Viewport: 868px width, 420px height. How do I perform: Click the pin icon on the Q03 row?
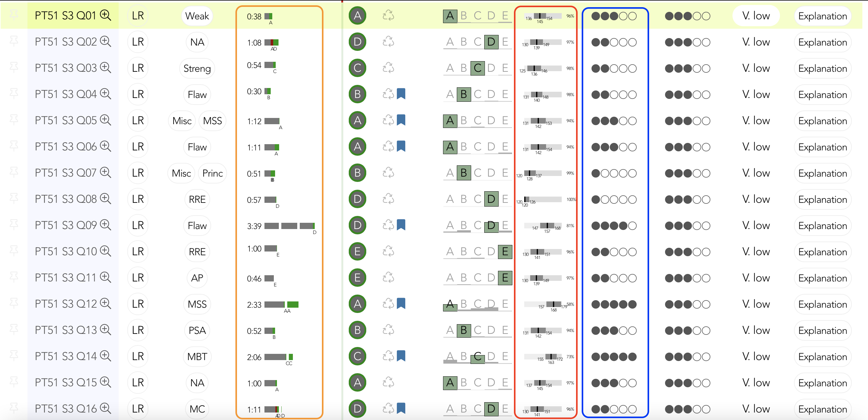14,68
